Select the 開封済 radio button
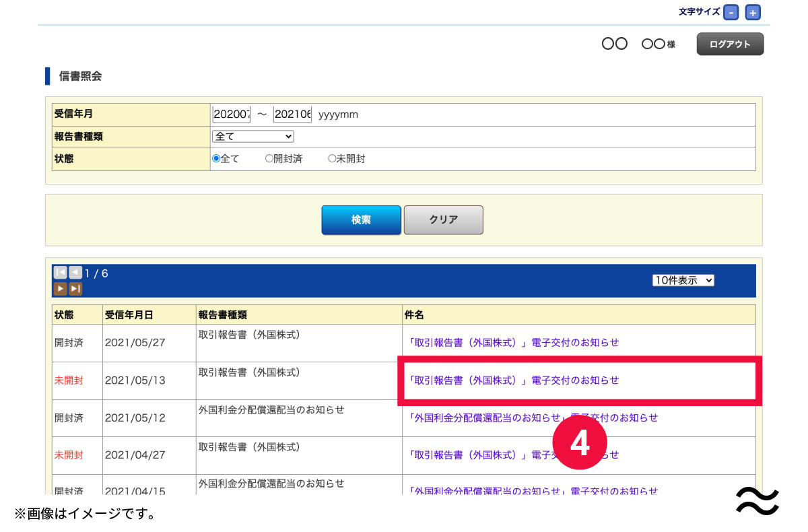The image size is (808, 532). coord(269,159)
